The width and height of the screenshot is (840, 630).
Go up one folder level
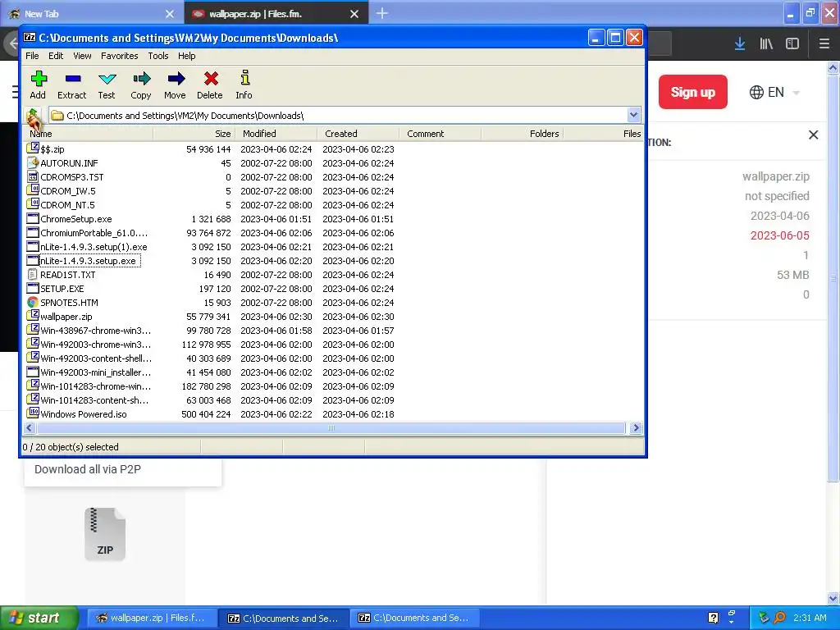coord(33,116)
